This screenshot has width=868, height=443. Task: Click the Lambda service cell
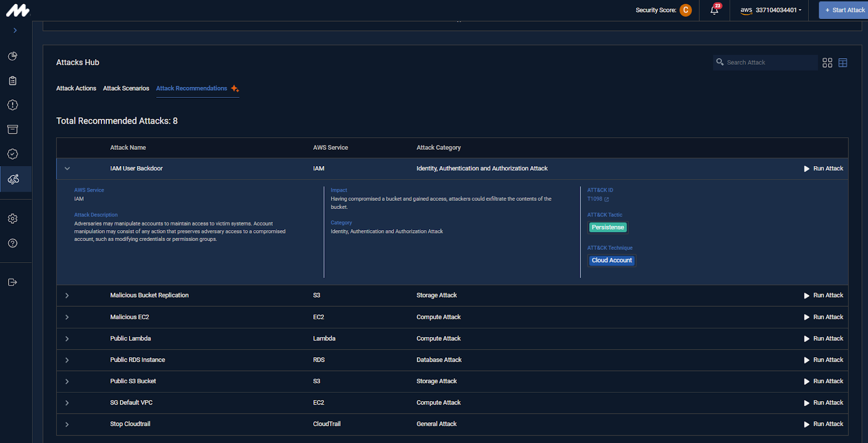(324, 338)
